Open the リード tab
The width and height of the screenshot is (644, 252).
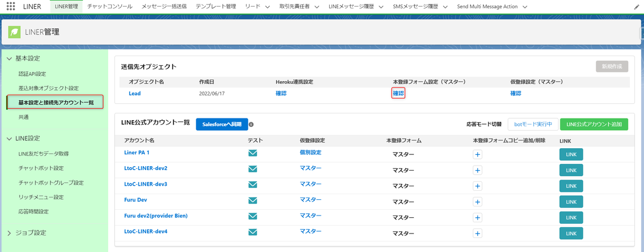coord(252,7)
